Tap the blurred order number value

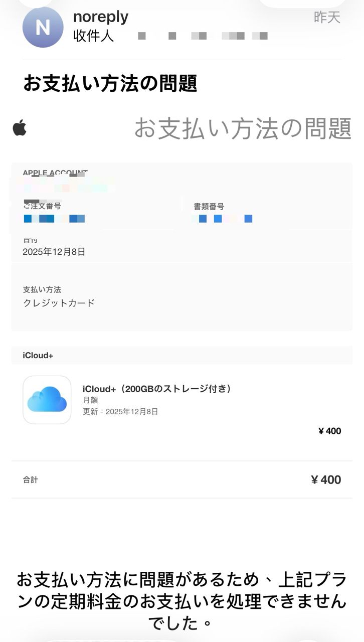click(x=54, y=219)
